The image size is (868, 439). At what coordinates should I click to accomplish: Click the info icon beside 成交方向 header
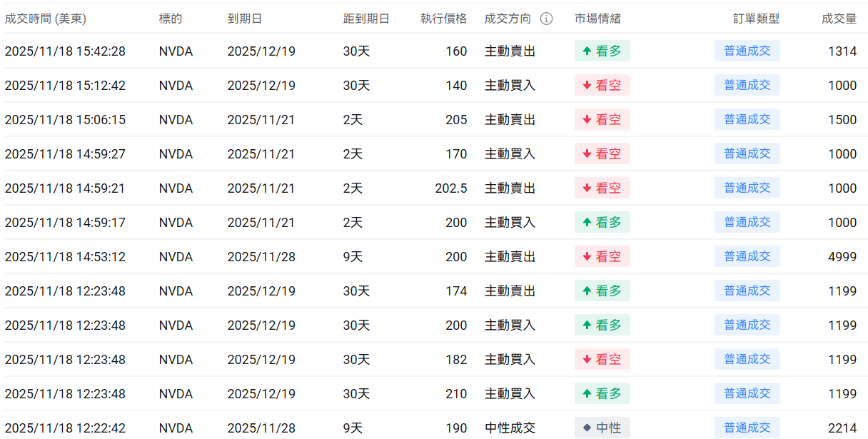(546, 19)
